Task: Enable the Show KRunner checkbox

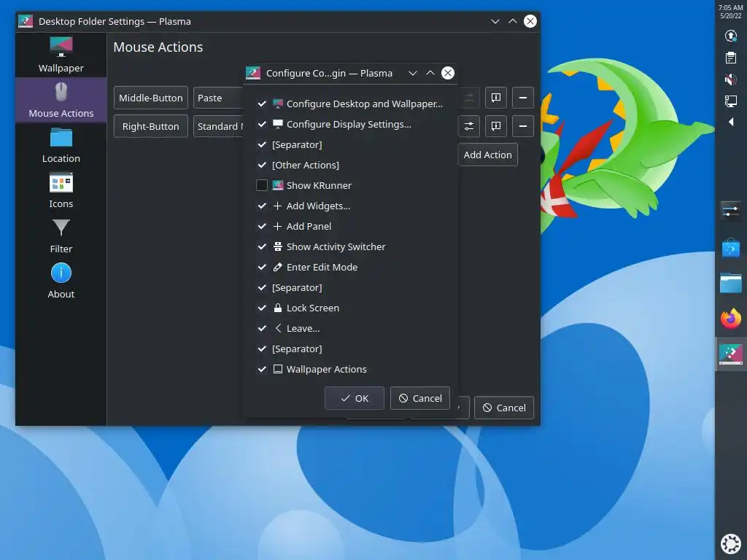Action: [262, 185]
